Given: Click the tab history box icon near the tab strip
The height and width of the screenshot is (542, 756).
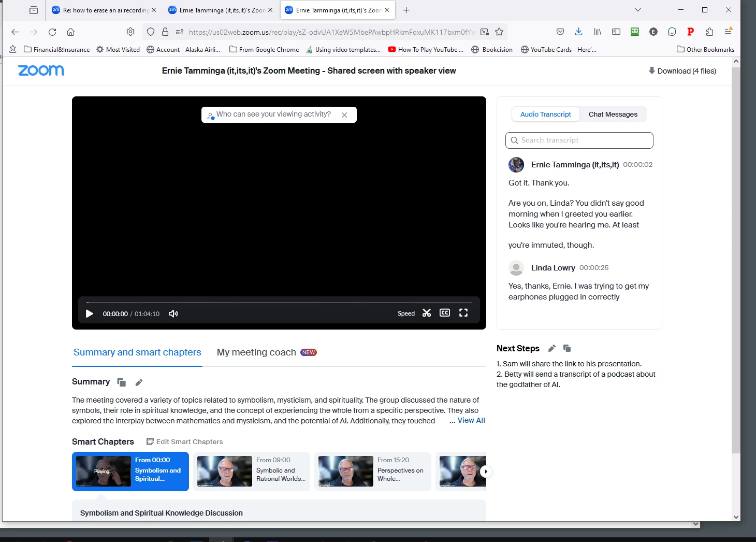Looking at the screenshot, I should [x=34, y=10].
